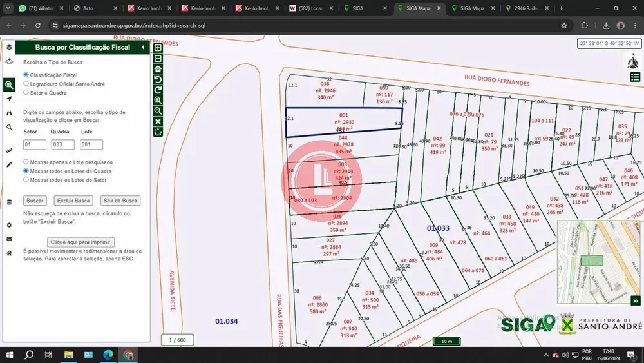
Task: Click the Clique aqui para imprimir button
Action: coord(80,242)
